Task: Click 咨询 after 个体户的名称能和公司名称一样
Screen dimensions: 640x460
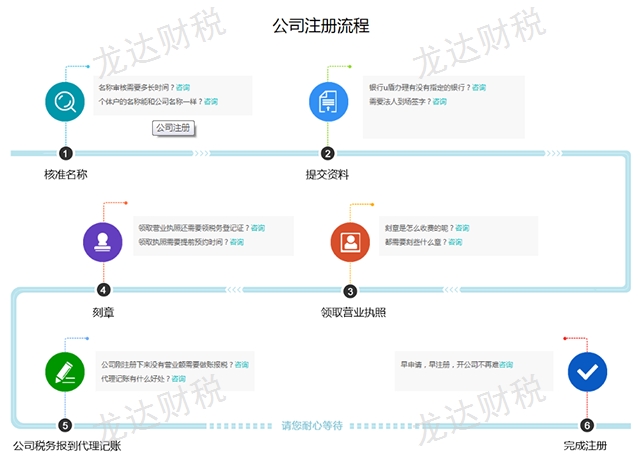Action: coord(211,101)
